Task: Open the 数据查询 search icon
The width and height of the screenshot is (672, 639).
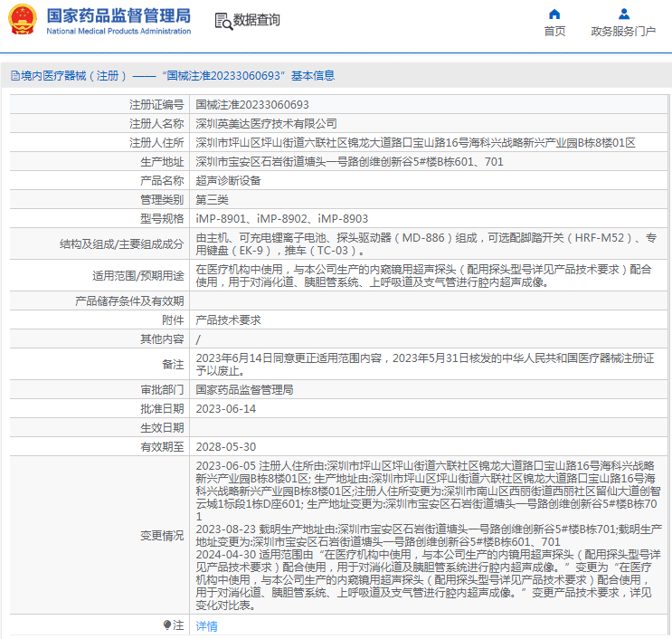Action: pos(223,21)
